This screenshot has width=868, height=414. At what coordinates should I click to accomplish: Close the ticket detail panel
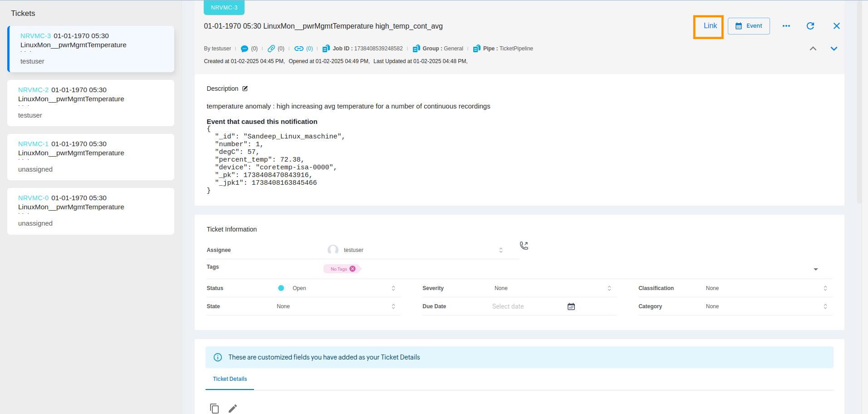[x=837, y=26]
